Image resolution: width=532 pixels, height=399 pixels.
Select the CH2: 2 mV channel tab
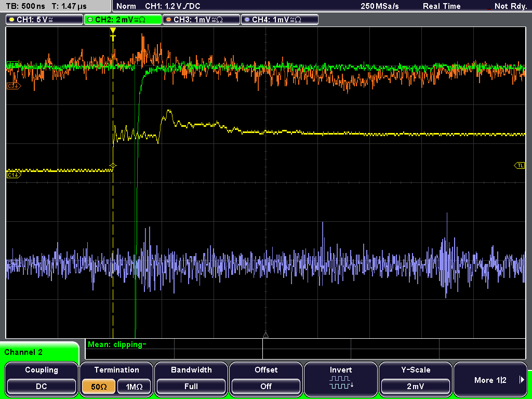(x=123, y=20)
